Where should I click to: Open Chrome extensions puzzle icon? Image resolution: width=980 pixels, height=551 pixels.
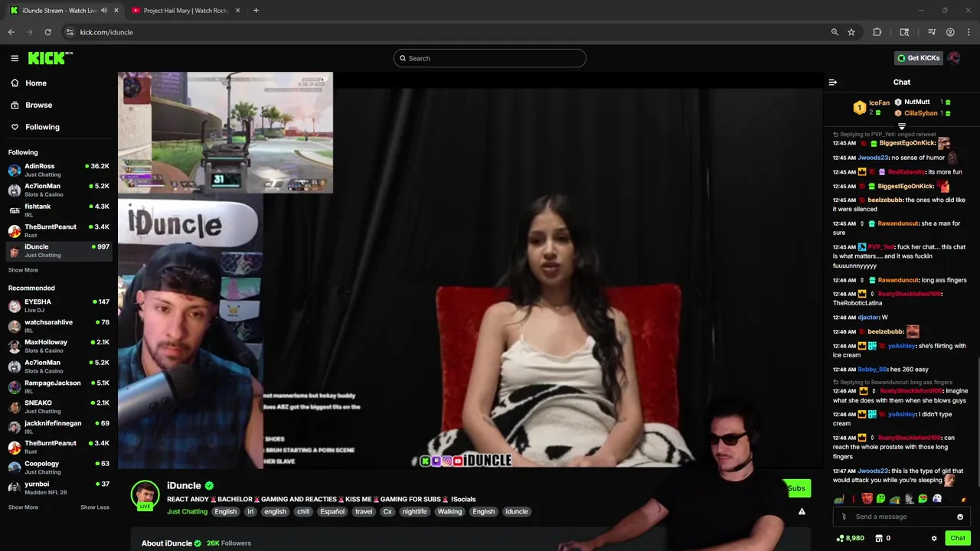877,32
